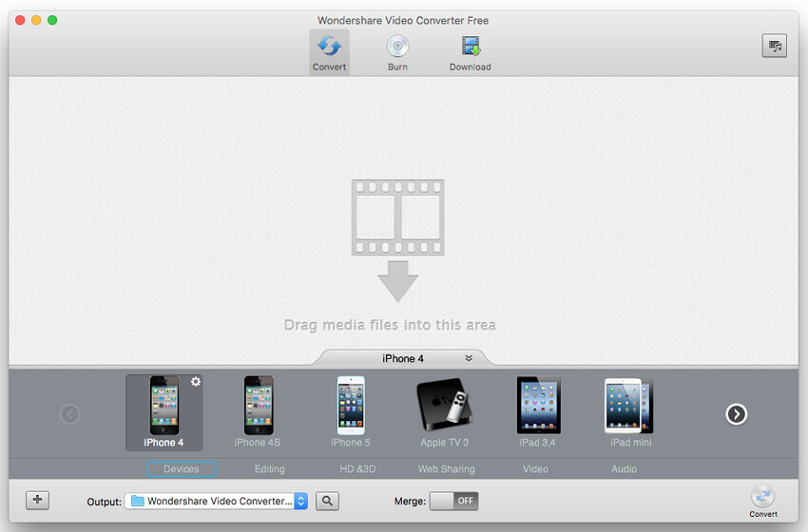Click the green full-screen window button
Image resolution: width=808 pixels, height=532 pixels.
(x=52, y=20)
